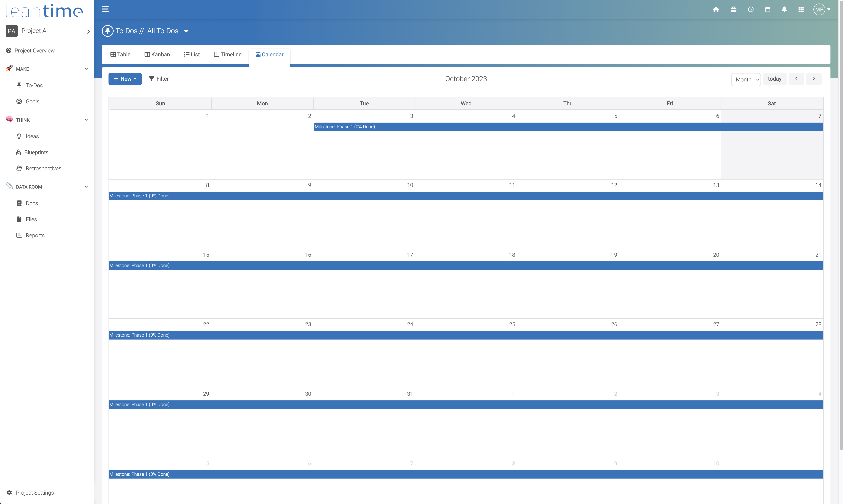This screenshot has width=843, height=504.
Task: Open the Month view dropdown
Action: pos(746,79)
